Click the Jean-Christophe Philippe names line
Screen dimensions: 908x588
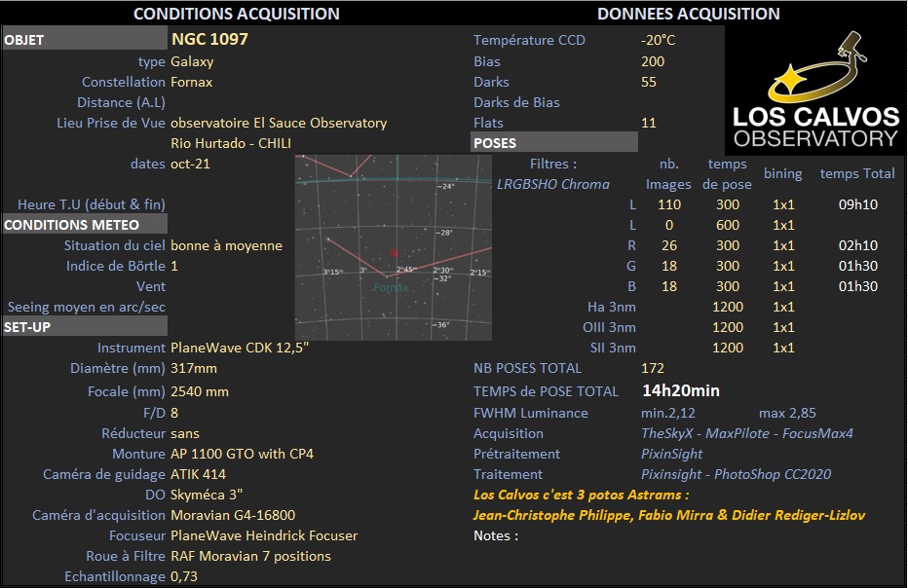point(669,515)
